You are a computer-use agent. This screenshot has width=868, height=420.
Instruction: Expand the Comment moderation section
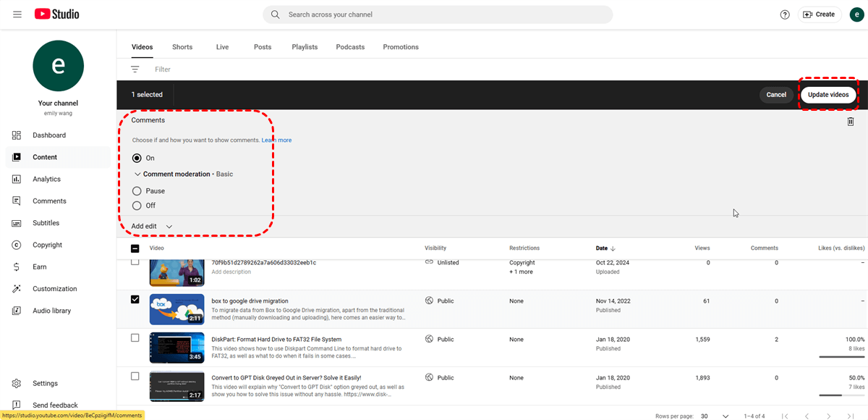(x=137, y=175)
